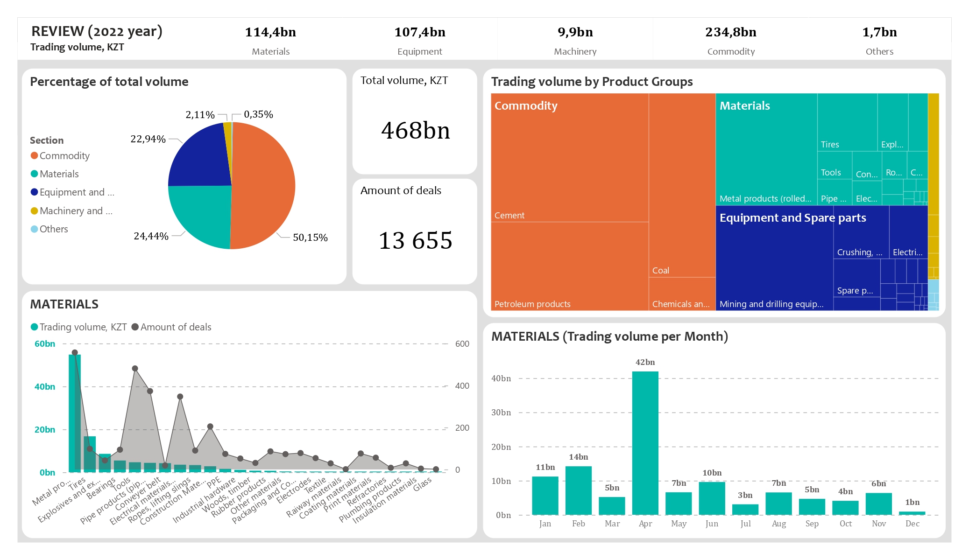Click the REVIEW (2022 year) heading
This screenshot has height=560, width=969.
(97, 31)
